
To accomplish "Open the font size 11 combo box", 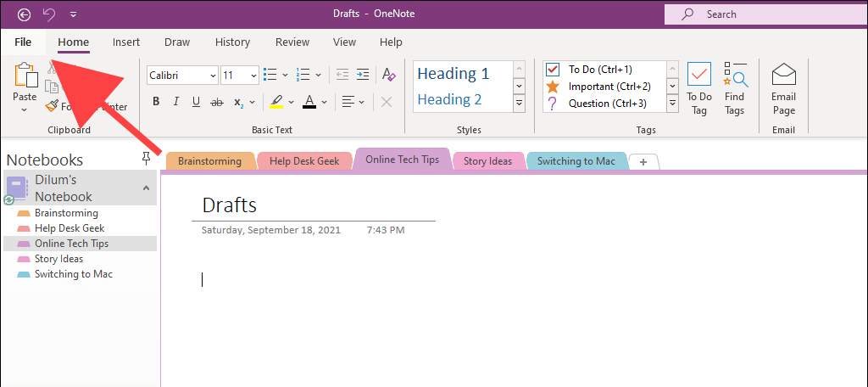I will click(x=240, y=76).
